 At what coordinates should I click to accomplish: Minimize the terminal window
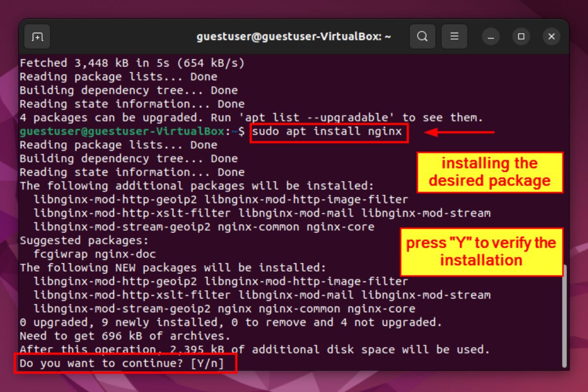click(490, 37)
